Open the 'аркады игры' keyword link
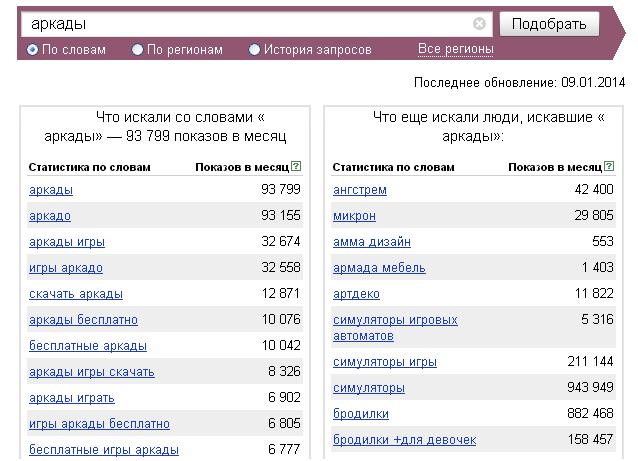Viewport: 638px width, 461px height. [67, 242]
